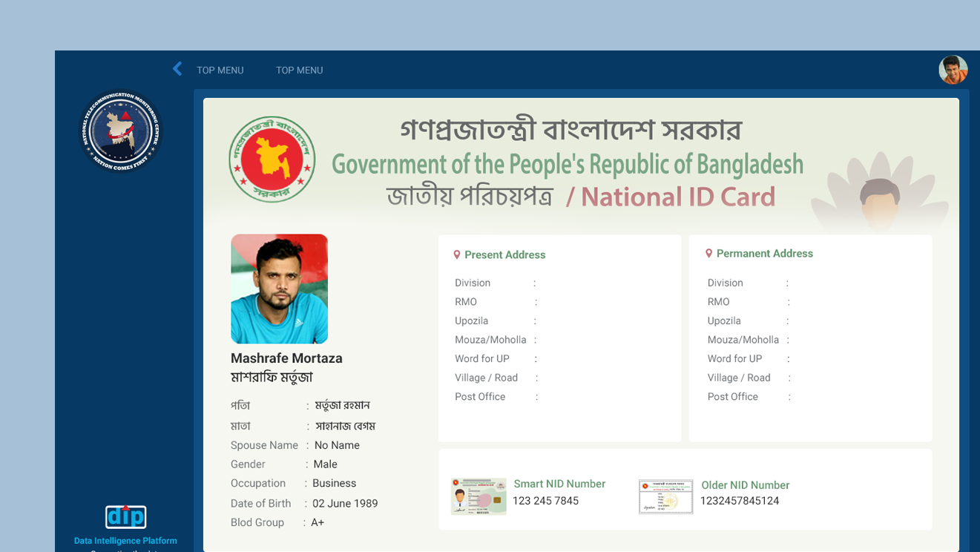This screenshot has width=980, height=552.
Task: Click the Permanent Address location pin icon
Action: 708,254
